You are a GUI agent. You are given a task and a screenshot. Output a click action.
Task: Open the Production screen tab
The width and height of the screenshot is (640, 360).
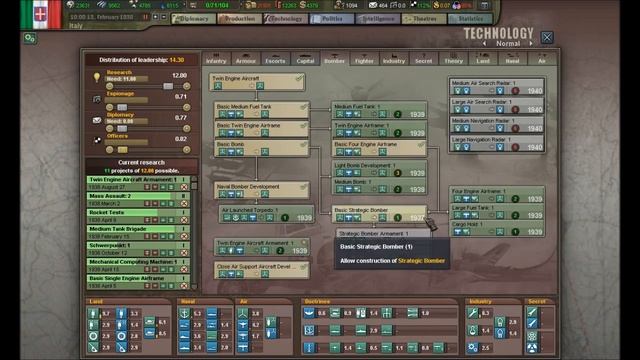coord(239,19)
